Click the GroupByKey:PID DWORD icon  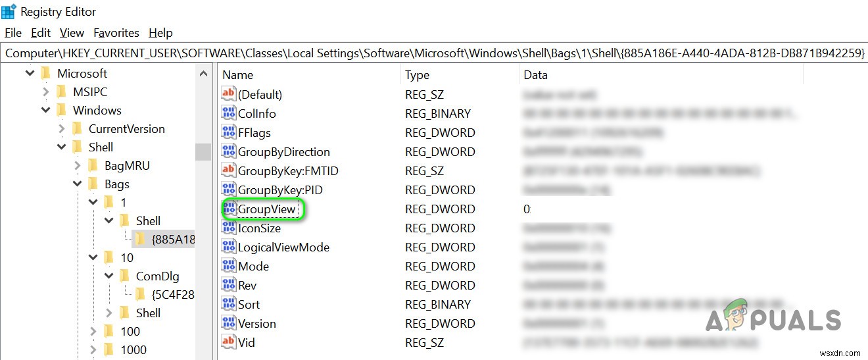tap(229, 190)
